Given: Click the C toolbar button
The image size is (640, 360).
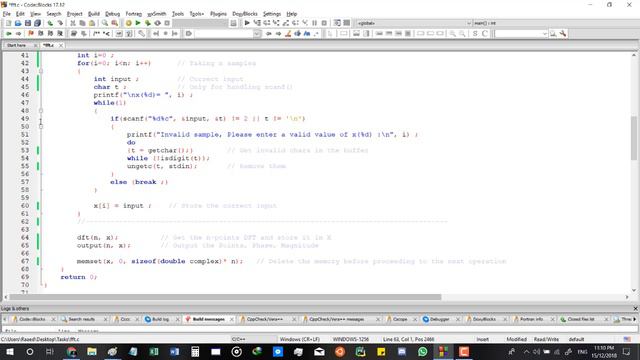Looking at the screenshot, I should 485,33.
